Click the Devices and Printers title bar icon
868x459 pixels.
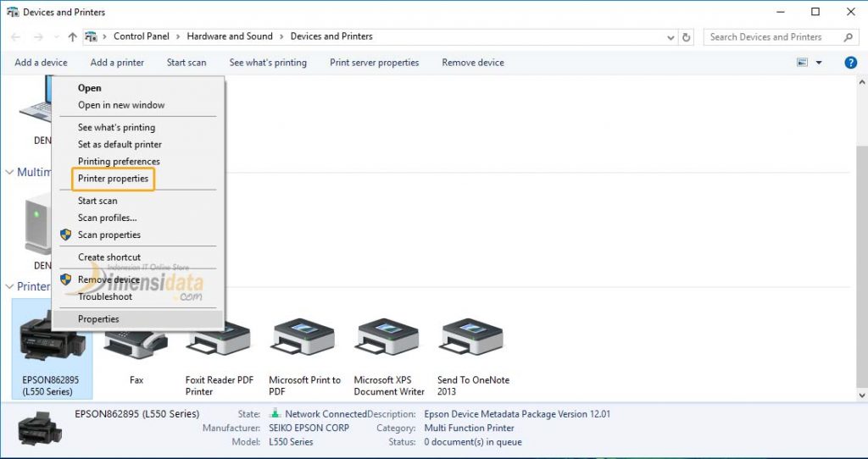click(12, 12)
